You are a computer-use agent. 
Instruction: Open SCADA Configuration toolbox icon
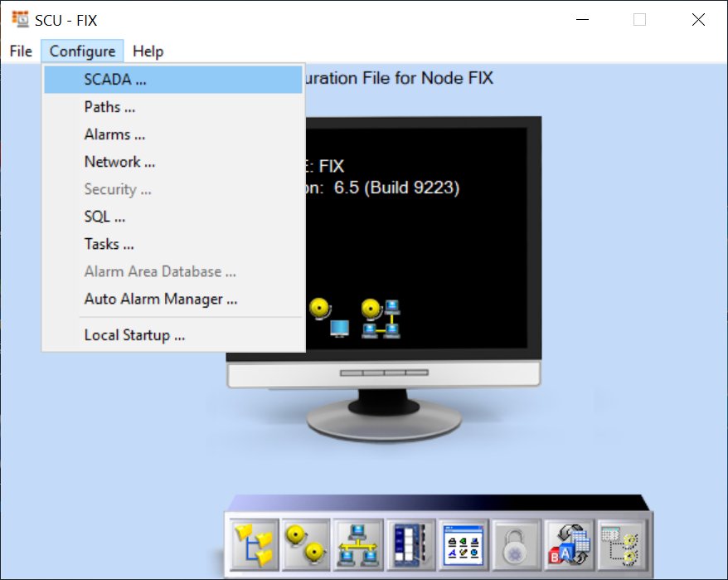410,544
